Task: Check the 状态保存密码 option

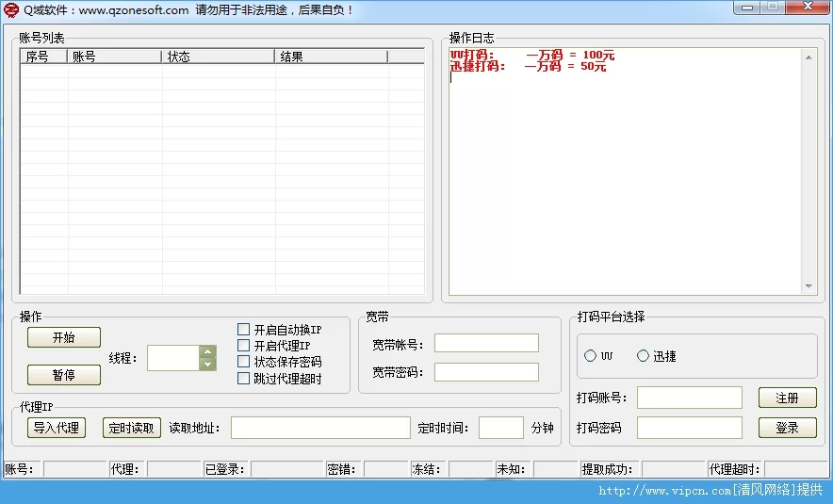Action: [x=244, y=362]
